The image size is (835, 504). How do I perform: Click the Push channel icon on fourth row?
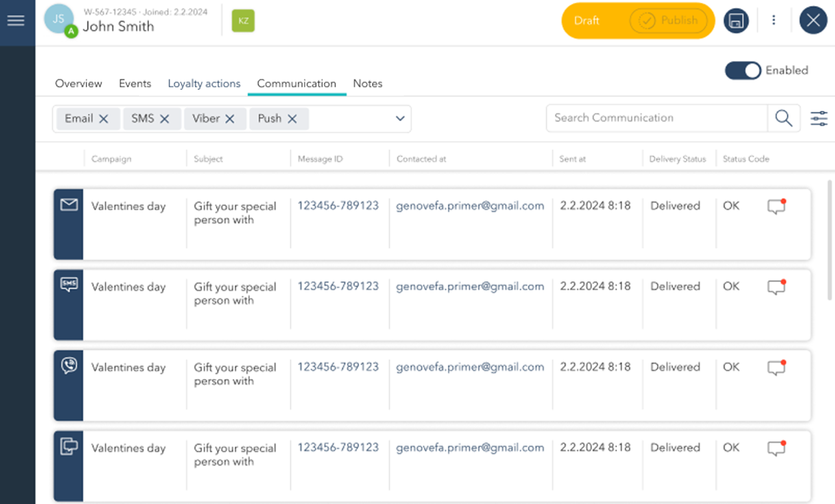(x=69, y=447)
